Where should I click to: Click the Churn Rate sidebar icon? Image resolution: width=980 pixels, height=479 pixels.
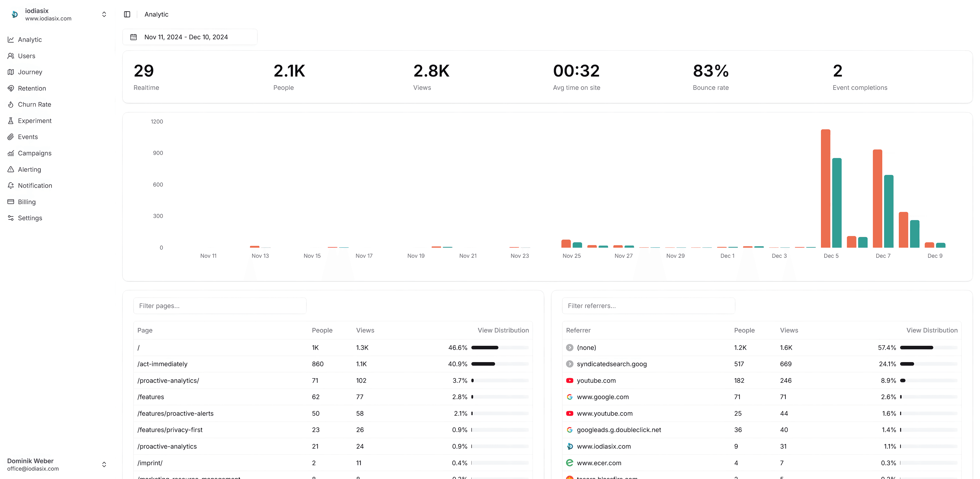pos(11,104)
